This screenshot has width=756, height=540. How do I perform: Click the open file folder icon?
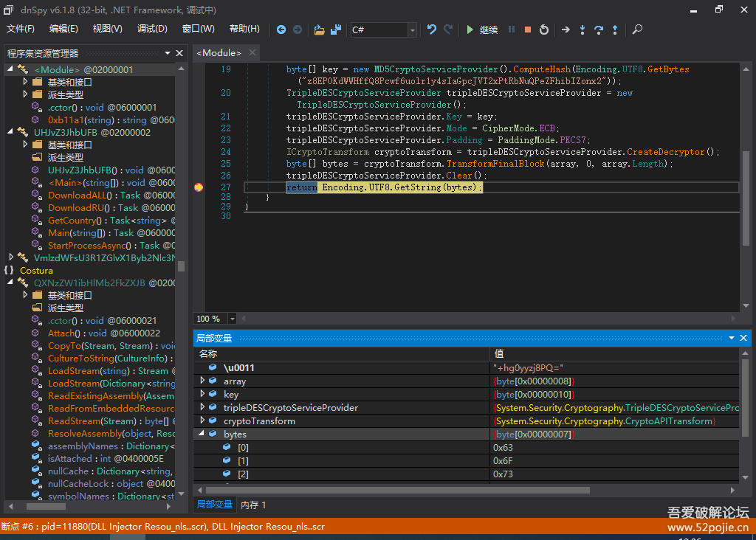pos(319,30)
